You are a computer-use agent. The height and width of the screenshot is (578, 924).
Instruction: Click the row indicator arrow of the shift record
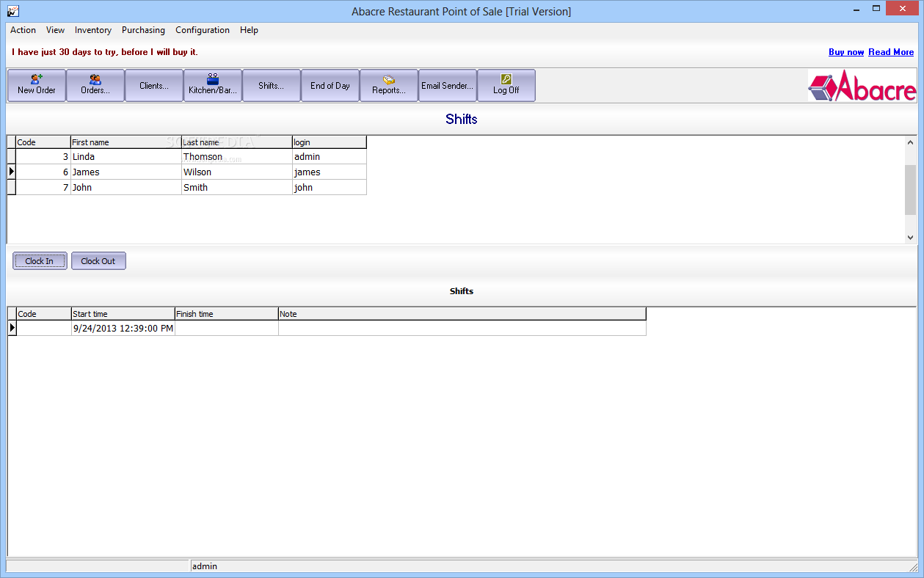(x=12, y=329)
